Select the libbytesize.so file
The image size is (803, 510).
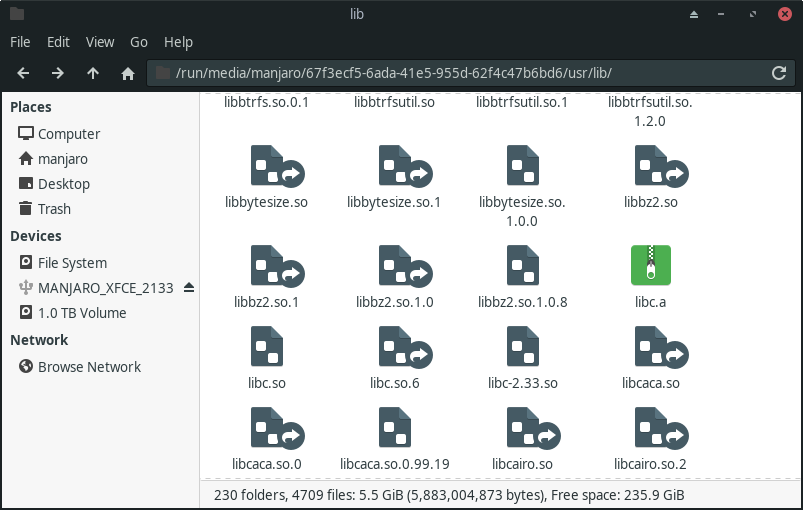pyautogui.click(x=266, y=167)
